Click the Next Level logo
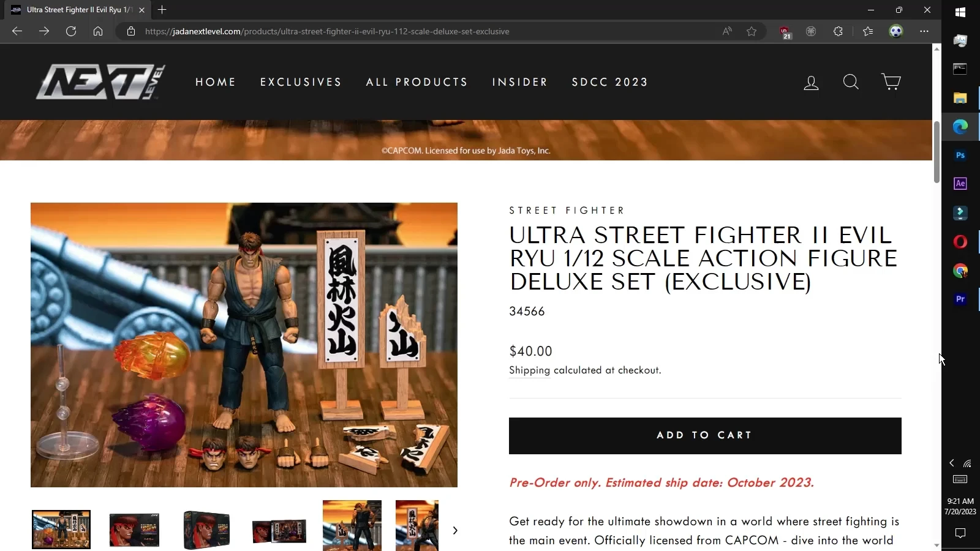 coord(100,82)
